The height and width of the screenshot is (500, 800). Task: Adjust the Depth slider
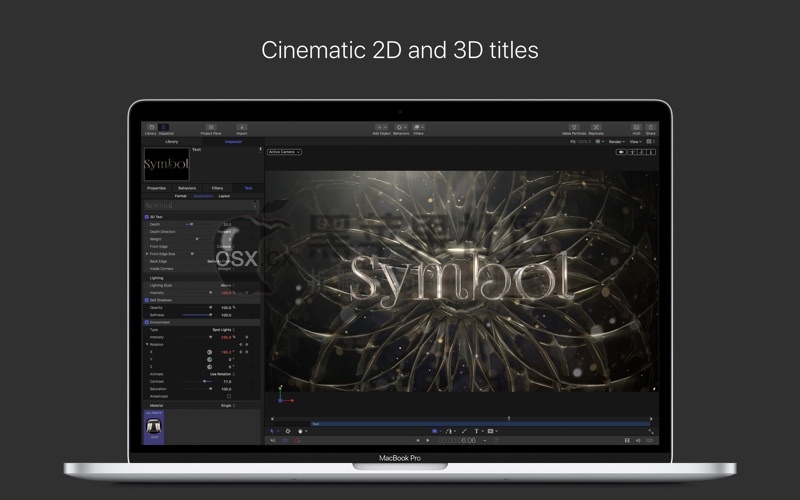194,224
